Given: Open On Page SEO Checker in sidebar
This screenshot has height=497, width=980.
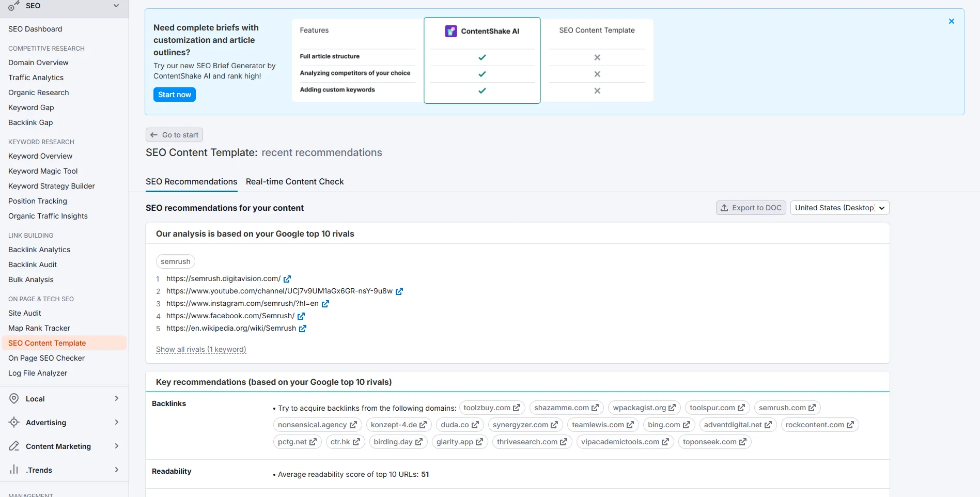Looking at the screenshot, I should point(46,358).
